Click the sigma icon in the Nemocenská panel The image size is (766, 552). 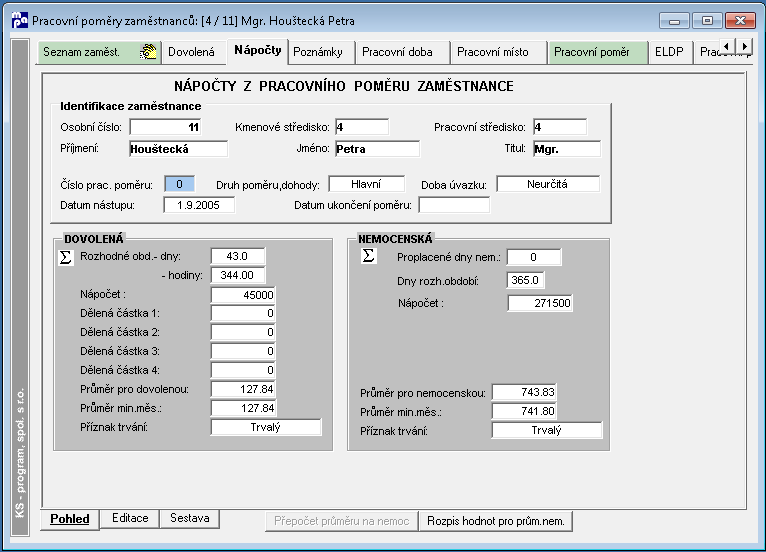pyautogui.click(x=369, y=255)
